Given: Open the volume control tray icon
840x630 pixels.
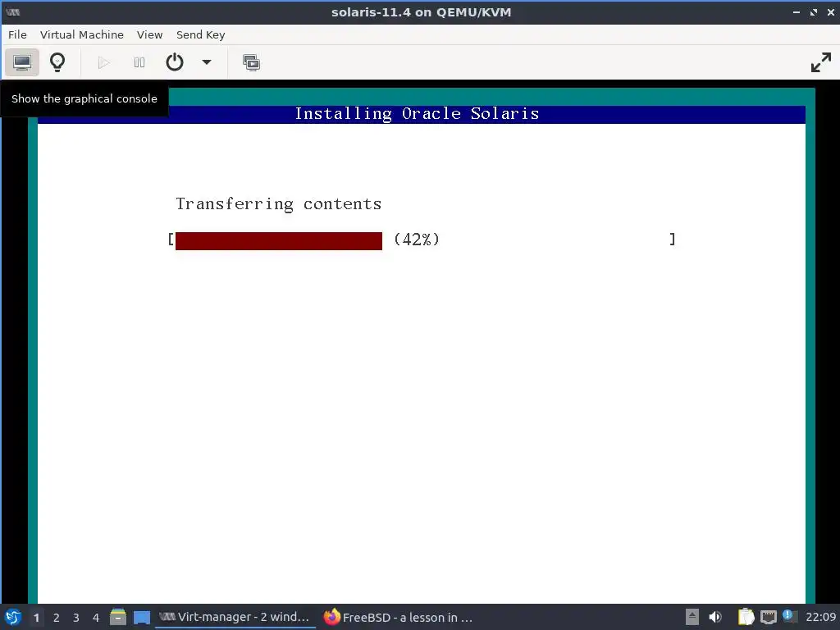Looking at the screenshot, I should point(715,617).
